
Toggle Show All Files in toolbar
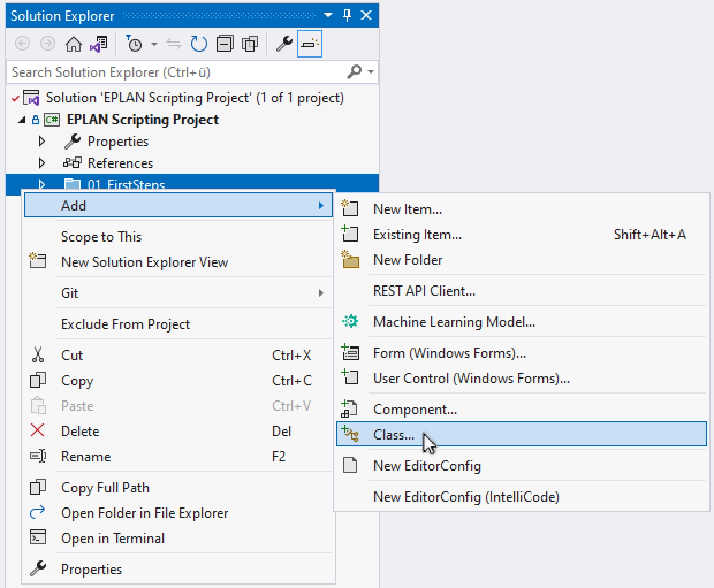(x=250, y=44)
